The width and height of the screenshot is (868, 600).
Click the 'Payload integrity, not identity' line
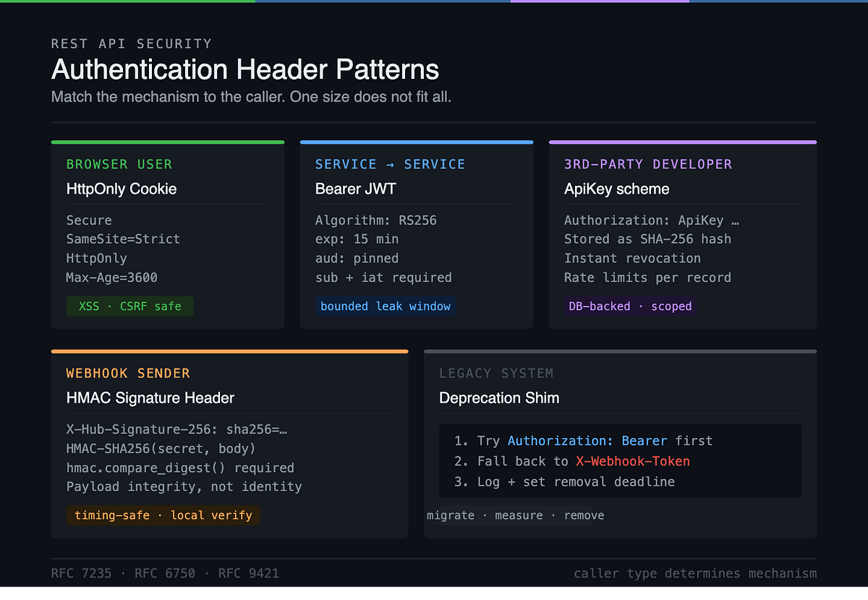[184, 487]
